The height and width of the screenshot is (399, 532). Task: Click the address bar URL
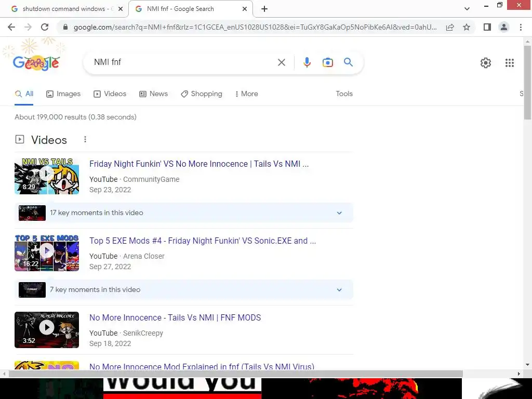[x=255, y=27]
